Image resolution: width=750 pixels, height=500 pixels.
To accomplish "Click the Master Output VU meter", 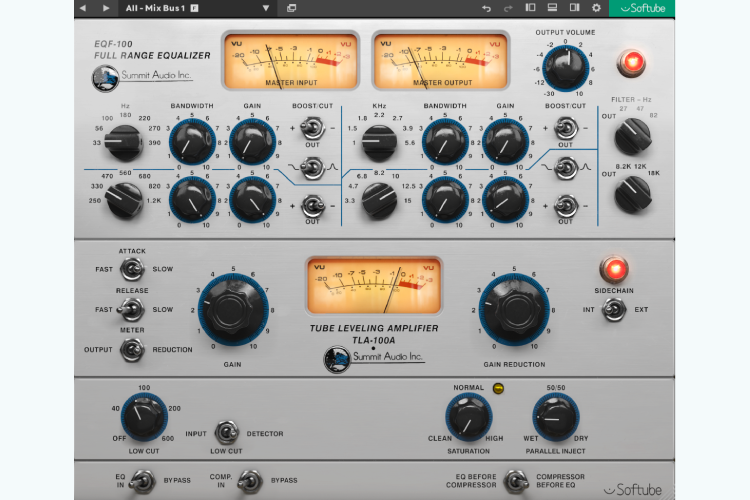I will (x=441, y=61).
